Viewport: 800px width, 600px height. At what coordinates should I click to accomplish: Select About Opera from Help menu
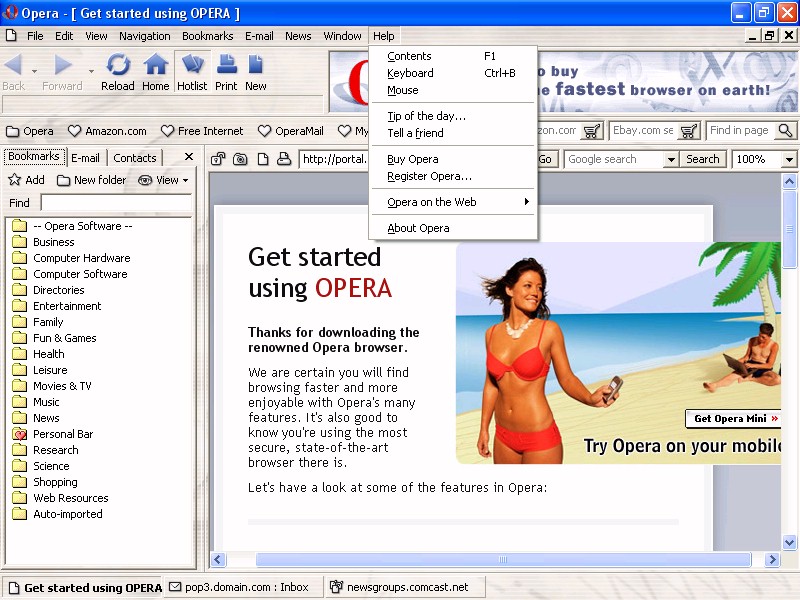point(418,228)
